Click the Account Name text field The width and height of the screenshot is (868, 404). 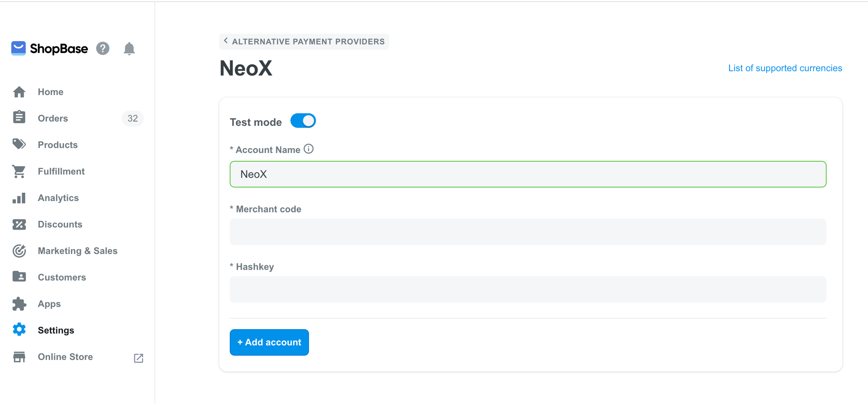click(x=528, y=174)
